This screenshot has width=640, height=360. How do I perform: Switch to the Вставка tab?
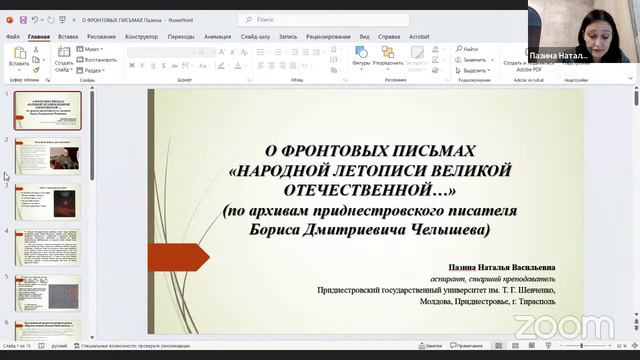point(68,37)
